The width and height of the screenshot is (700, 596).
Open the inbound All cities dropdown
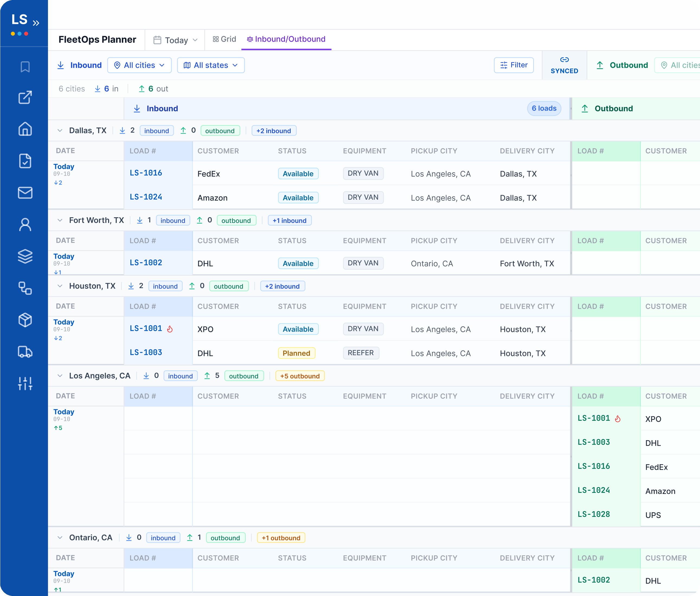tap(140, 65)
